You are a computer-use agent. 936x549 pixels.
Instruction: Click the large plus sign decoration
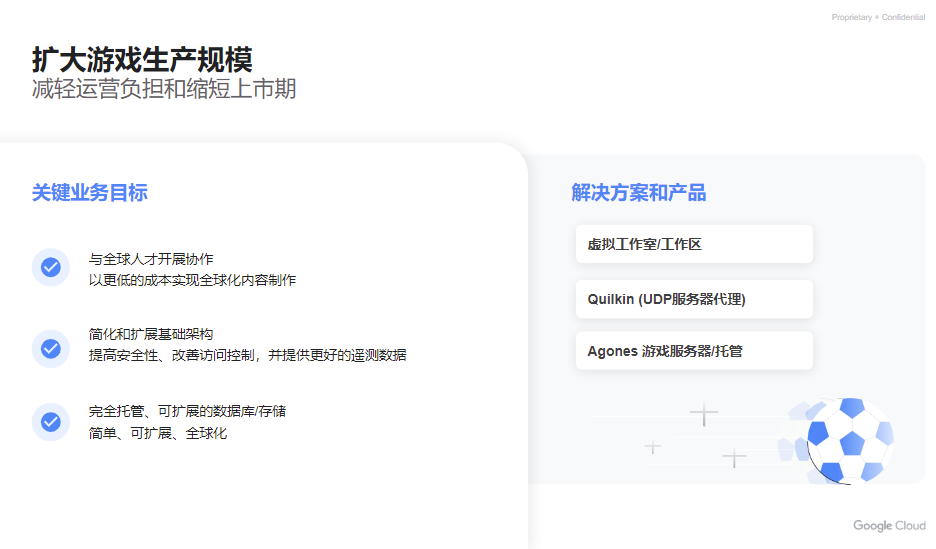[704, 413]
